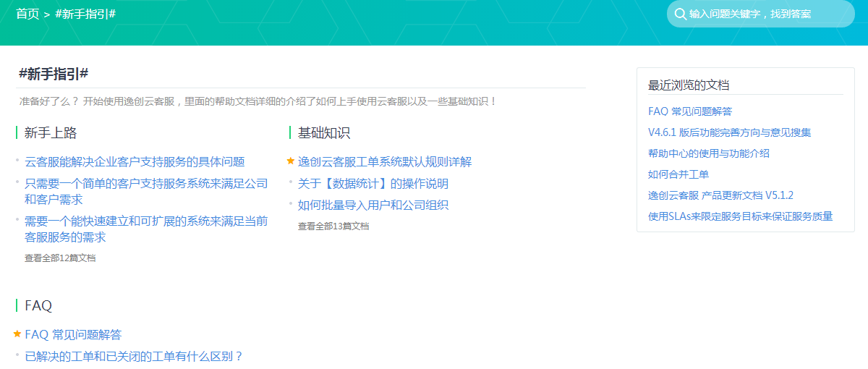Open 逸创云客服工单系统默认规则详解 article

(x=385, y=161)
